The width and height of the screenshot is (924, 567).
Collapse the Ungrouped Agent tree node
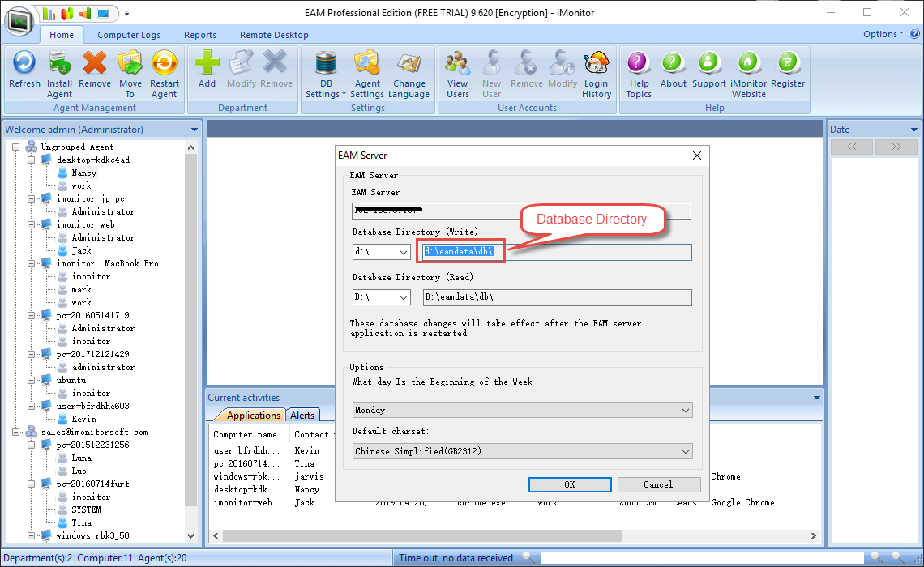[x=16, y=147]
